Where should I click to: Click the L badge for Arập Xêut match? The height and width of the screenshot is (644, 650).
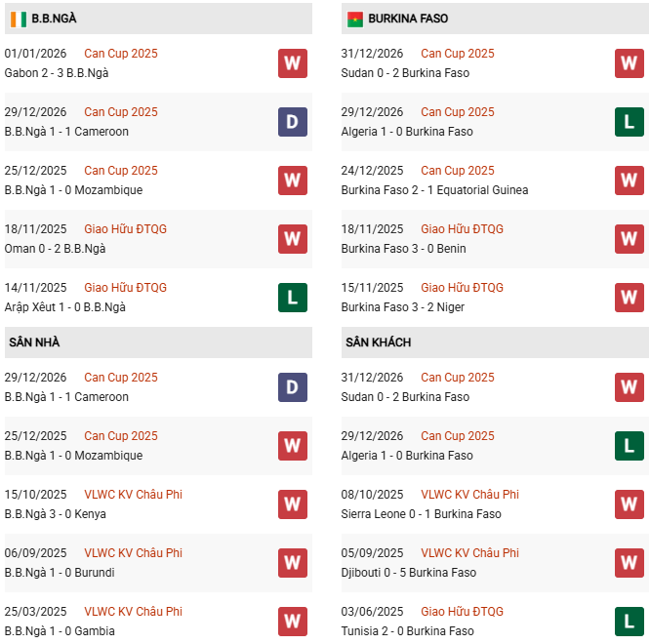[x=293, y=298]
